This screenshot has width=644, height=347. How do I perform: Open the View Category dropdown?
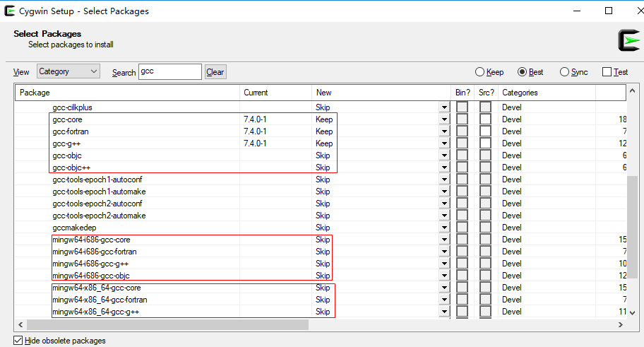click(x=68, y=71)
